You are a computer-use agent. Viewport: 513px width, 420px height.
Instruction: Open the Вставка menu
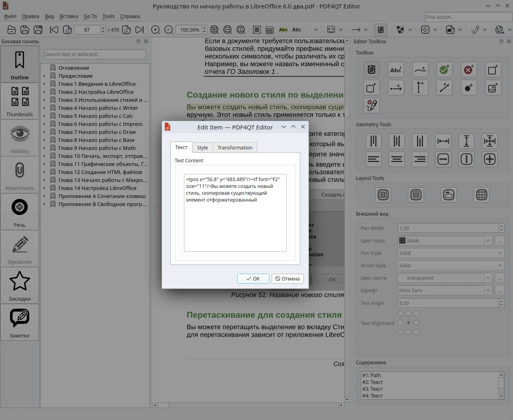[69, 16]
